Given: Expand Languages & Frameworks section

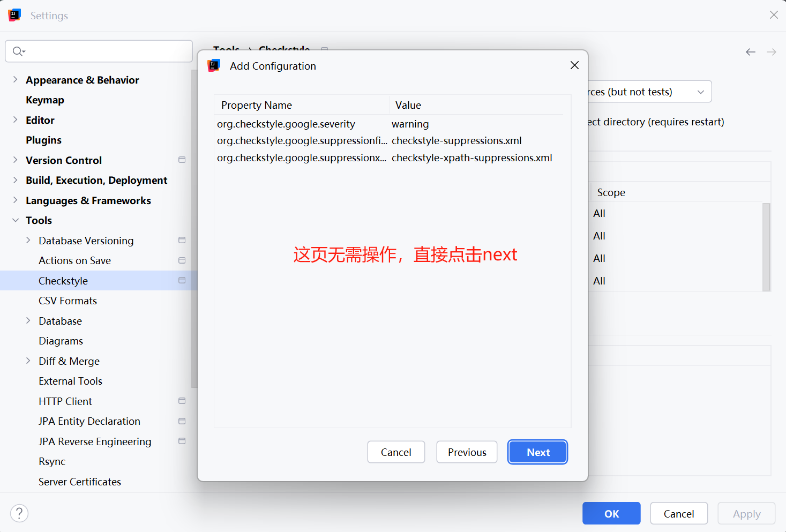Looking at the screenshot, I should tap(15, 200).
